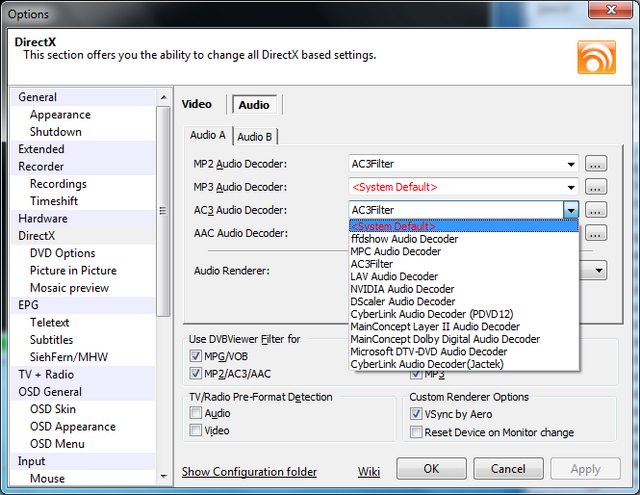This screenshot has width=640, height=495.
Task: Open Mosaic preview settings
Action: point(83,288)
